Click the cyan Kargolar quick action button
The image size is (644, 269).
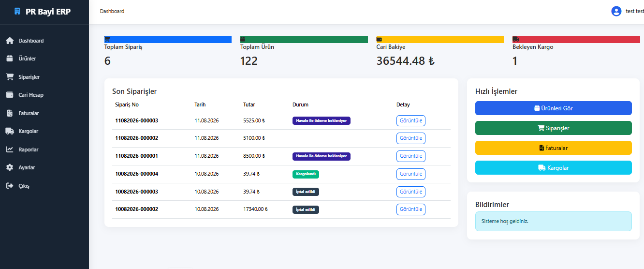[554, 168]
